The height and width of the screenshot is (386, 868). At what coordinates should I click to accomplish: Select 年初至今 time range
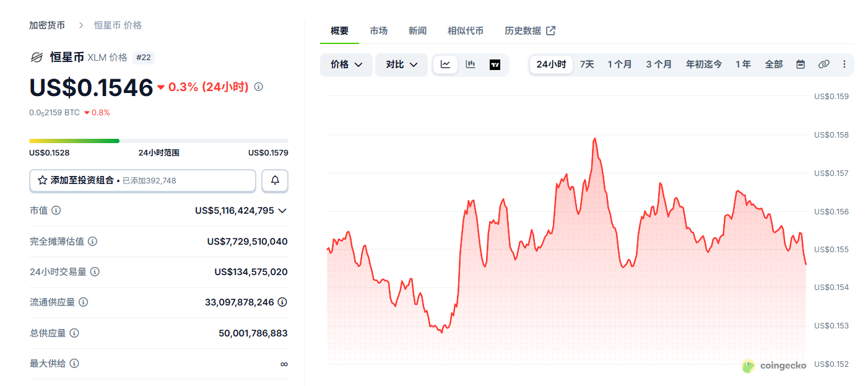click(704, 64)
